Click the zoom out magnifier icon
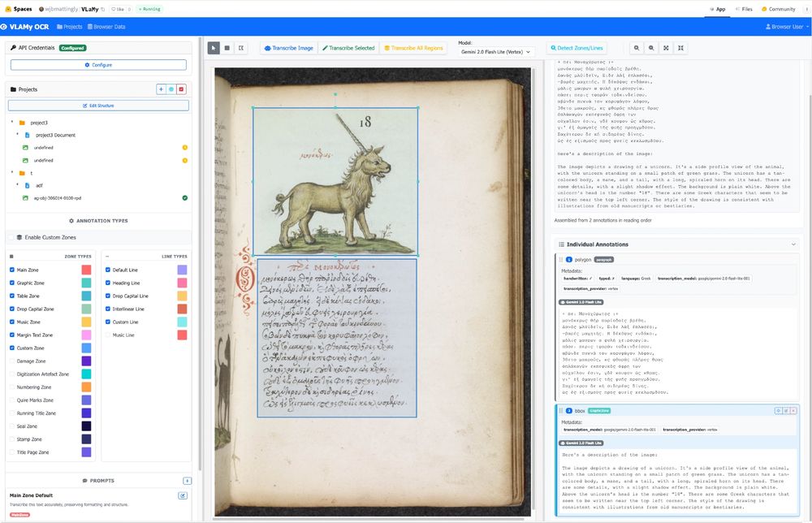Screen dimensions: 812x523 click(651, 48)
